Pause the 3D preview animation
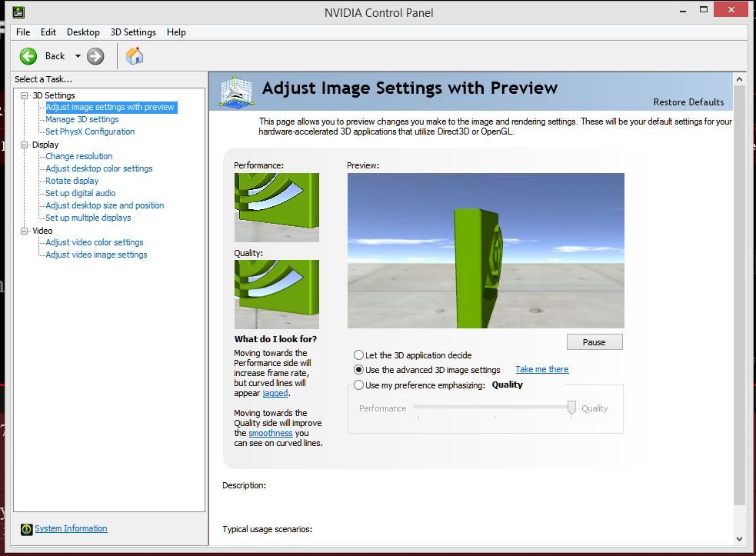Viewport: 756px width, 556px height. click(x=594, y=342)
